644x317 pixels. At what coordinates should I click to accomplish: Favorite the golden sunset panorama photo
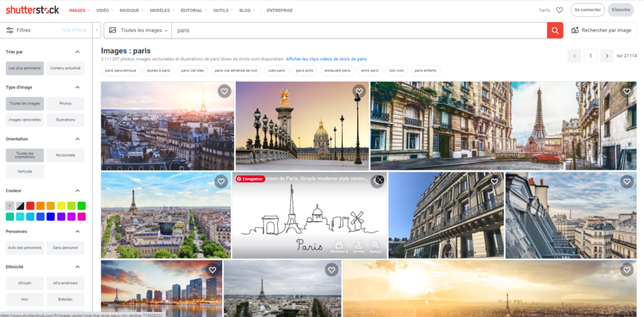(627, 270)
